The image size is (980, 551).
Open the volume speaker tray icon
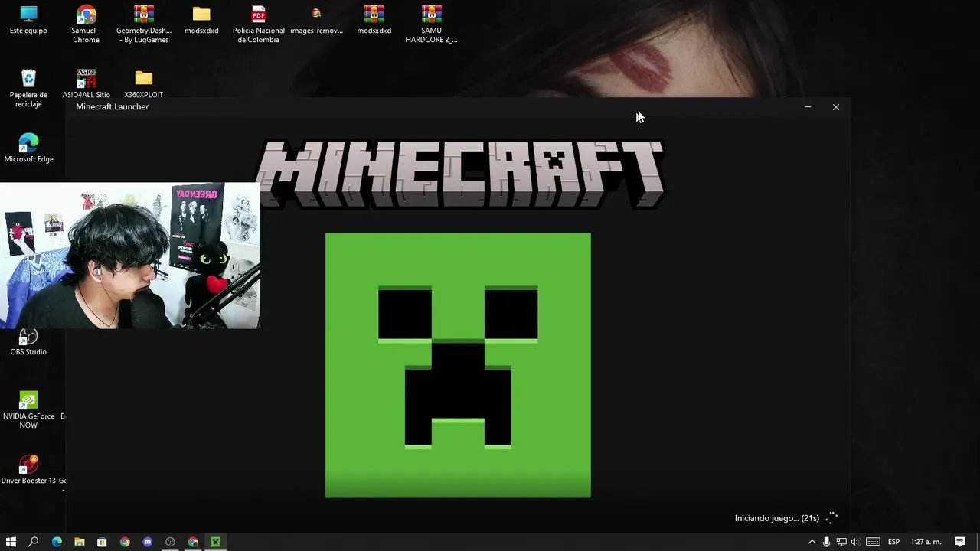point(855,542)
